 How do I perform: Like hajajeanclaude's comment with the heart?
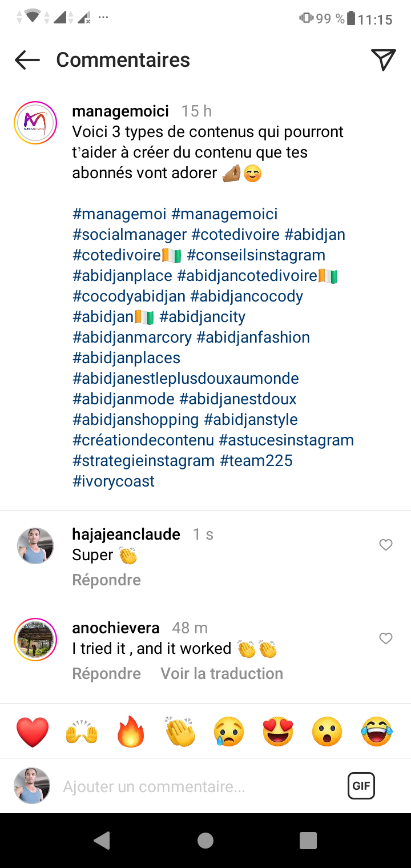coord(386,545)
